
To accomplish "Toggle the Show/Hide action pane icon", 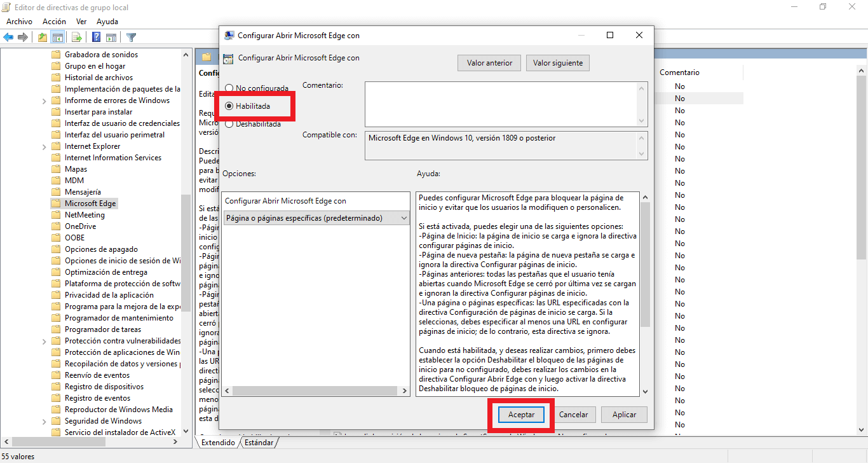I will tap(111, 37).
